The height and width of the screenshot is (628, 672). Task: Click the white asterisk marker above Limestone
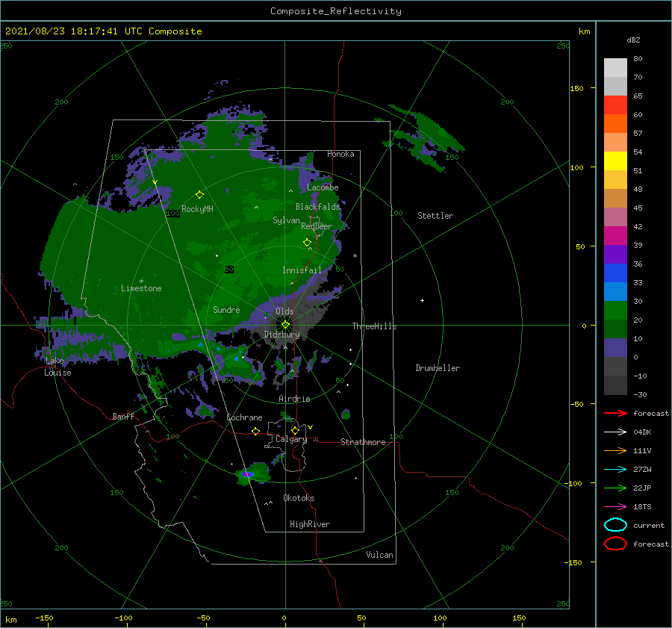click(x=141, y=282)
